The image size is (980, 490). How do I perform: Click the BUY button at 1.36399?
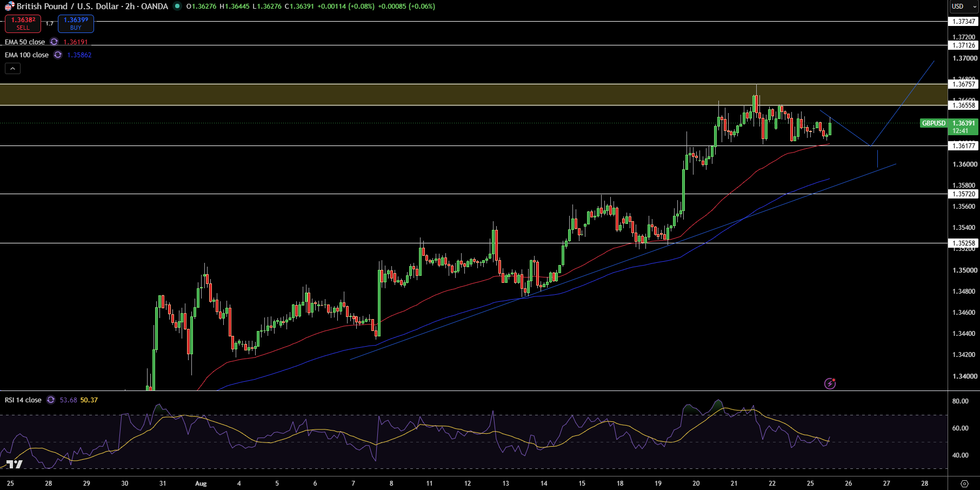click(76, 23)
